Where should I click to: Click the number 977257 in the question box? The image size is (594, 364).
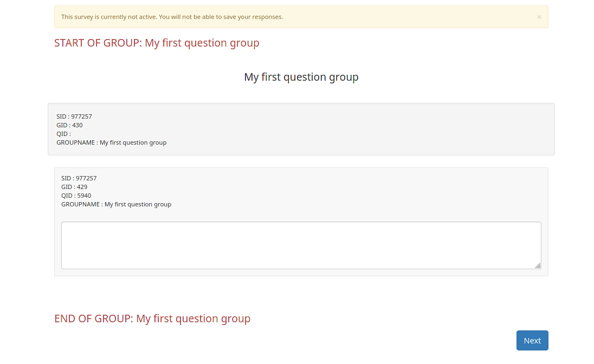click(x=86, y=178)
